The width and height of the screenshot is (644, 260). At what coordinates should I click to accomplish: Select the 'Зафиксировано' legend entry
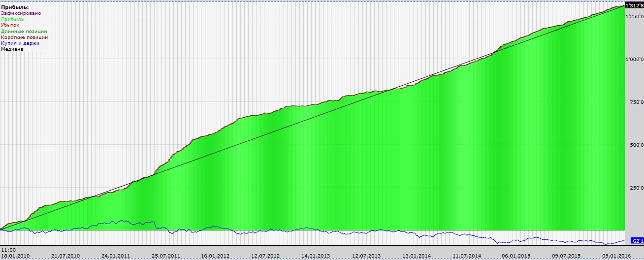pos(21,13)
